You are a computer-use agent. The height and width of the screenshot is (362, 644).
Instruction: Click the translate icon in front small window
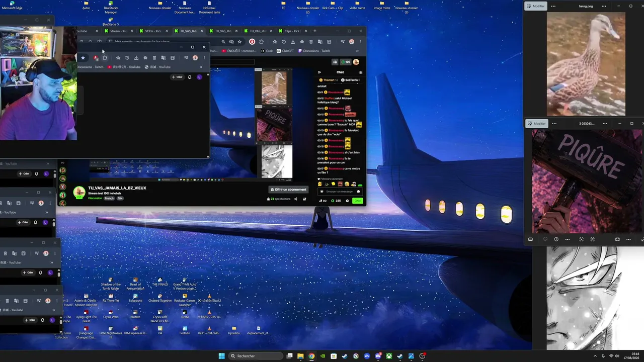pyautogui.click(x=163, y=58)
